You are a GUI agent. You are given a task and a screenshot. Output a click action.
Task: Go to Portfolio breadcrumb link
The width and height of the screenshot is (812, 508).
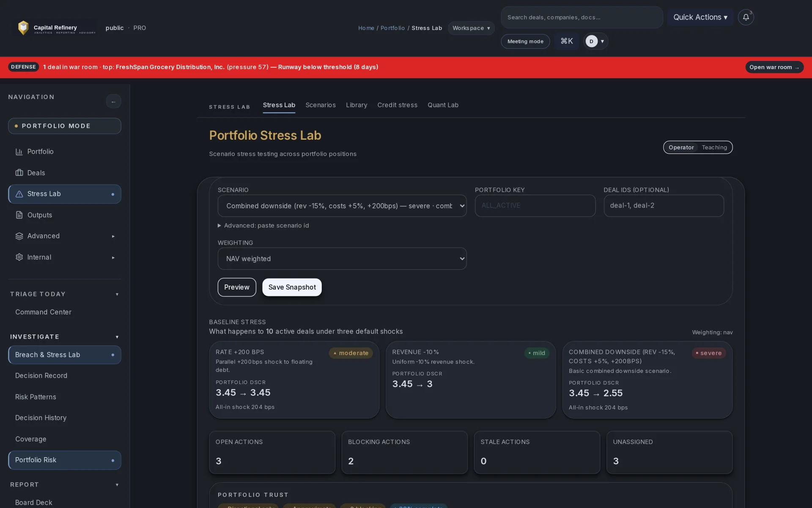[x=392, y=28]
